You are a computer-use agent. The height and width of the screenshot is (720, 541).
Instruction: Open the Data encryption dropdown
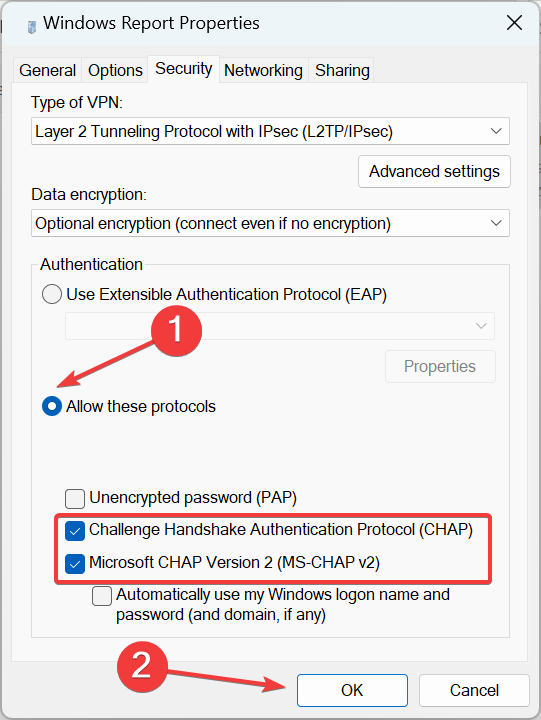coord(270,223)
